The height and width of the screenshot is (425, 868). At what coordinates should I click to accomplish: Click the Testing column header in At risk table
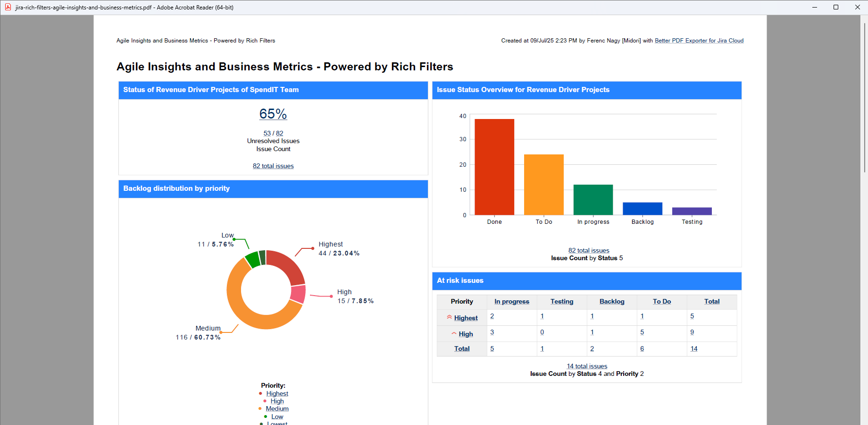pos(561,301)
